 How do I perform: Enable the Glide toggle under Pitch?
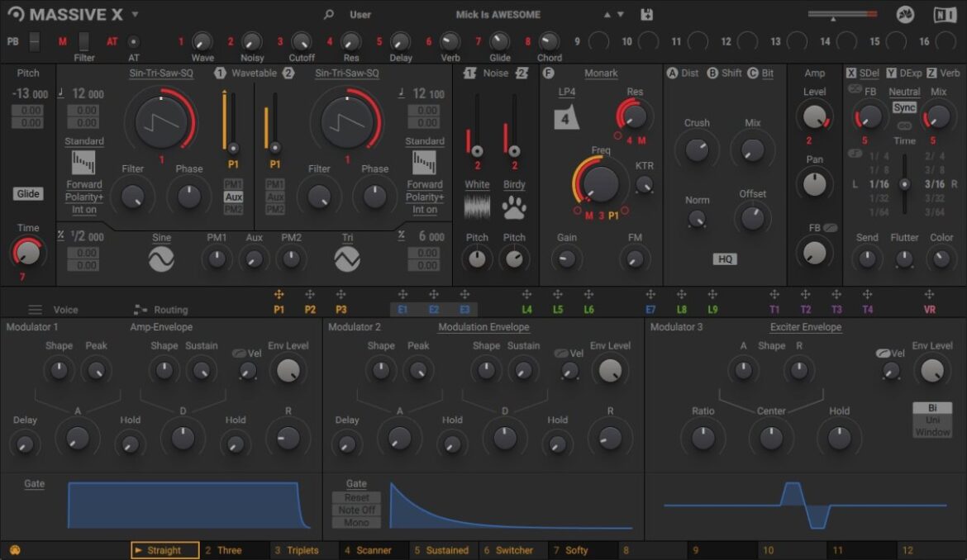pyautogui.click(x=28, y=194)
